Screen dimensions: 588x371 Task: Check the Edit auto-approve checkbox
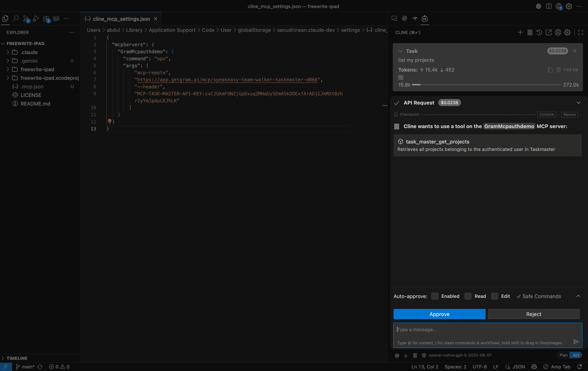coord(494,296)
